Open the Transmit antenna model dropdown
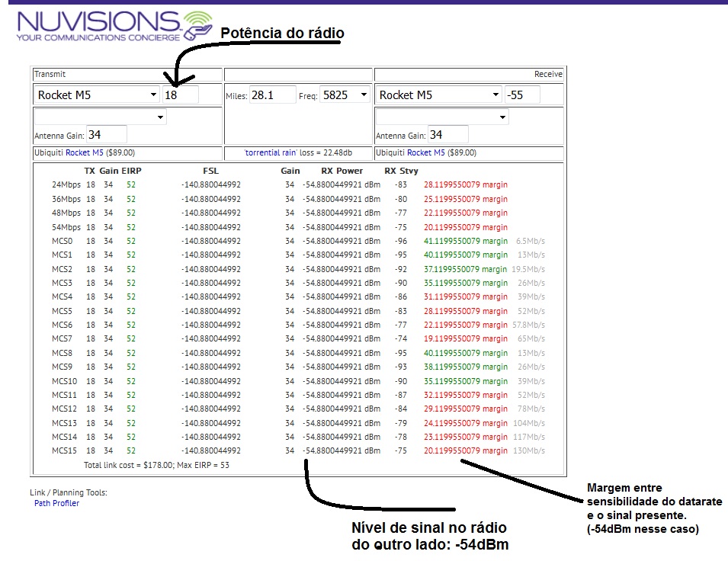 pyautogui.click(x=101, y=117)
